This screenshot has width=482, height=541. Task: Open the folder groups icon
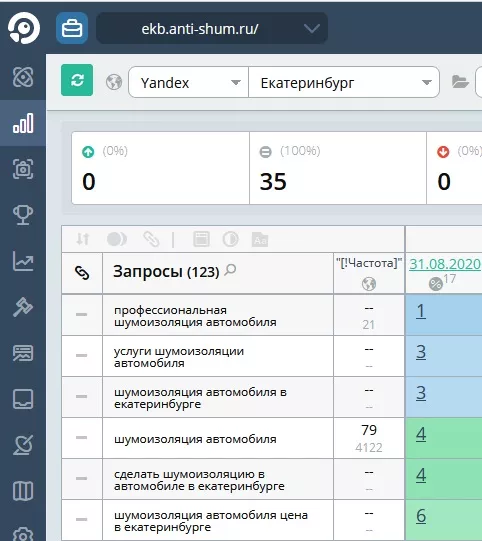[x=460, y=82]
